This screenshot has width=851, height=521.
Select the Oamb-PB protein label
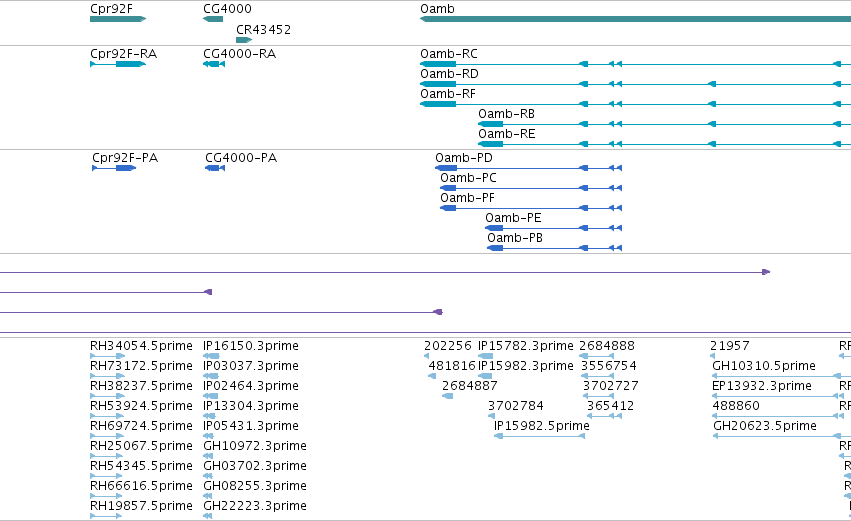515,238
